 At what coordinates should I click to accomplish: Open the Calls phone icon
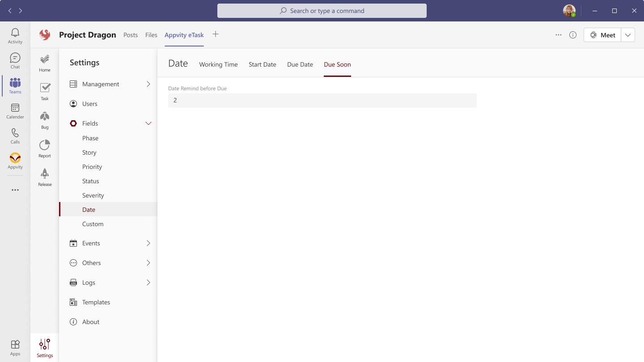point(15,133)
